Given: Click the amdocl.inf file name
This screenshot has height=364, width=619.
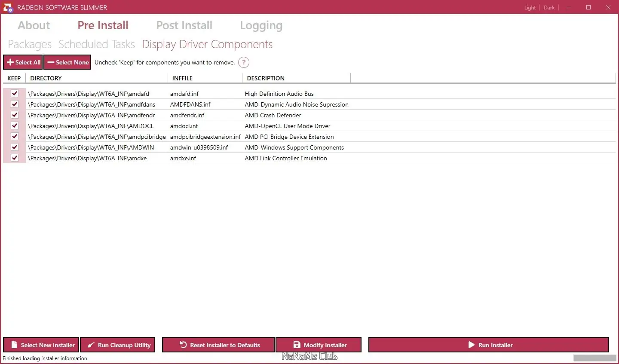Looking at the screenshot, I should 184,126.
